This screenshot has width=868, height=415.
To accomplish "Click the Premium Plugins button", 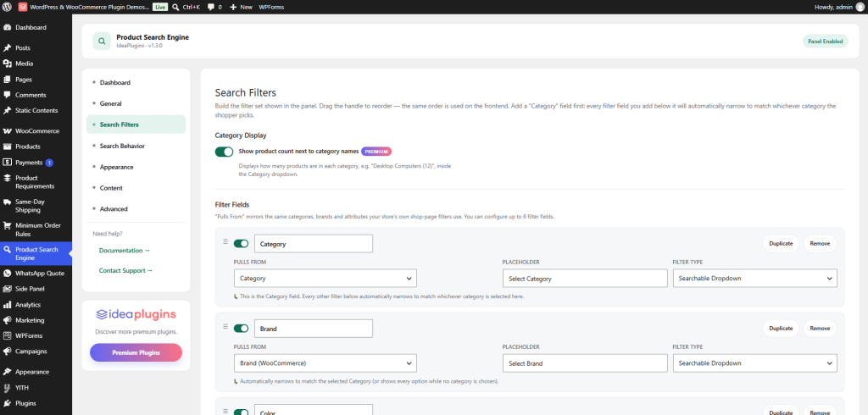I will (x=136, y=352).
